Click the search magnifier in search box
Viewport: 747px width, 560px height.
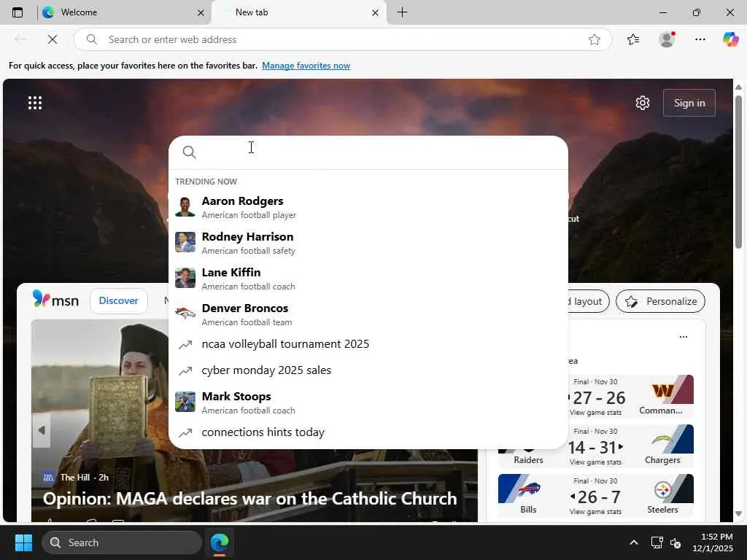pos(189,152)
